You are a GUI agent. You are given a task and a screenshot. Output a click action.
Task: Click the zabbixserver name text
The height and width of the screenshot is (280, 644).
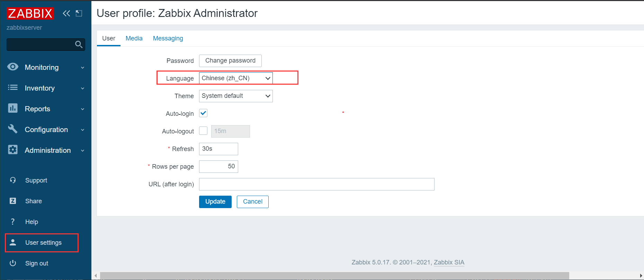[x=24, y=28]
